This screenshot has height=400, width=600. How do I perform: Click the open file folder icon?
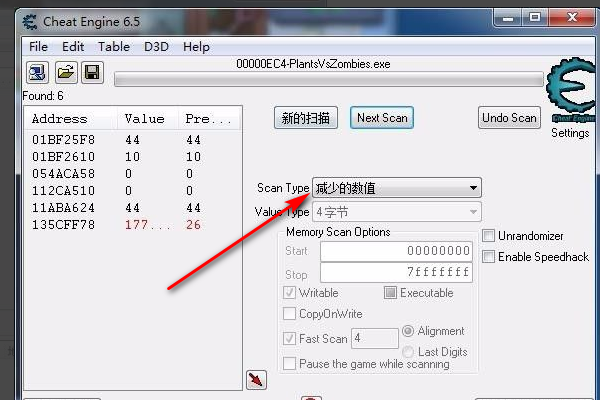coord(66,72)
